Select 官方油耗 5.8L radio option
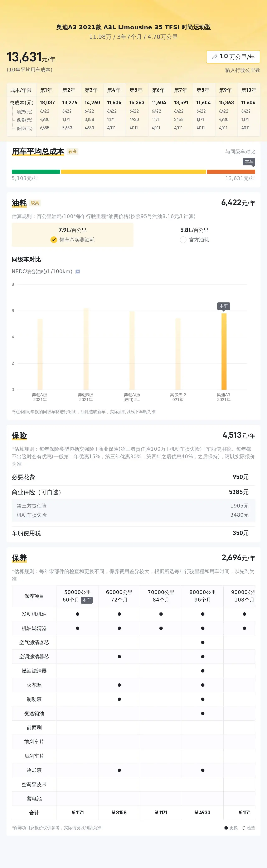267x868 pixels. (x=194, y=235)
